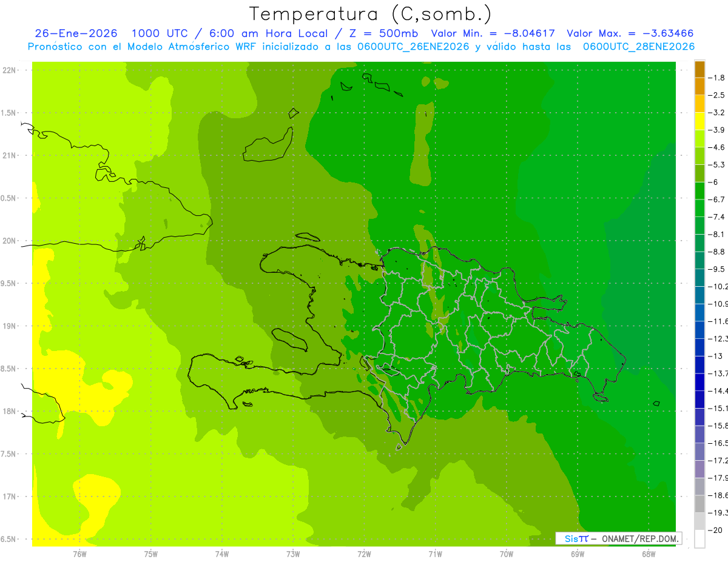Click the '-4.6' legend value
Screen dimensions: 728x562
tap(716, 147)
